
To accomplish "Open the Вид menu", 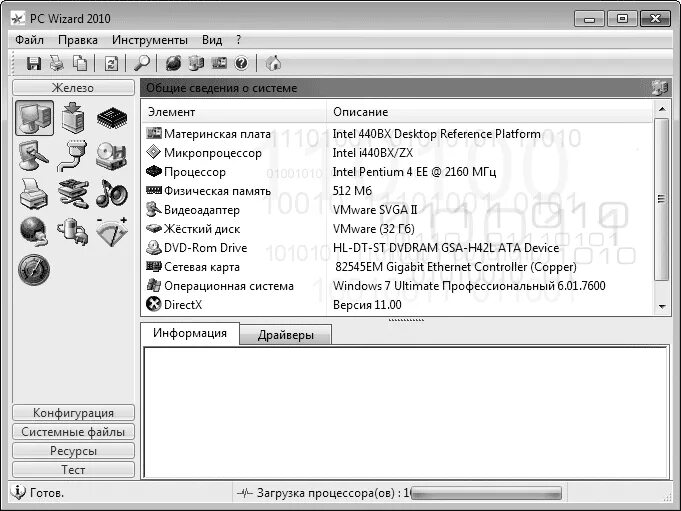I will pyautogui.click(x=212, y=40).
